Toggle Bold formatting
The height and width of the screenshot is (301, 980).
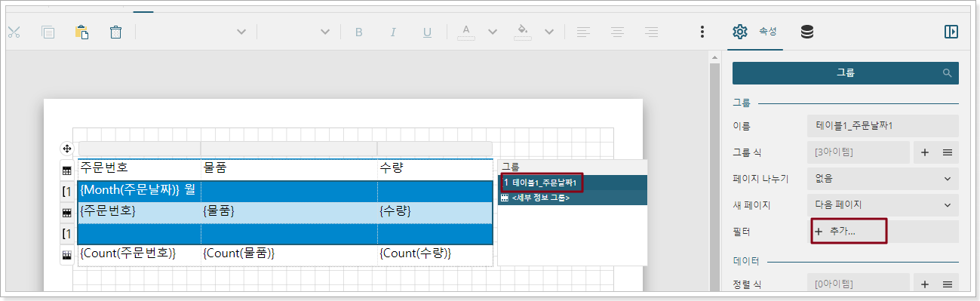point(359,32)
